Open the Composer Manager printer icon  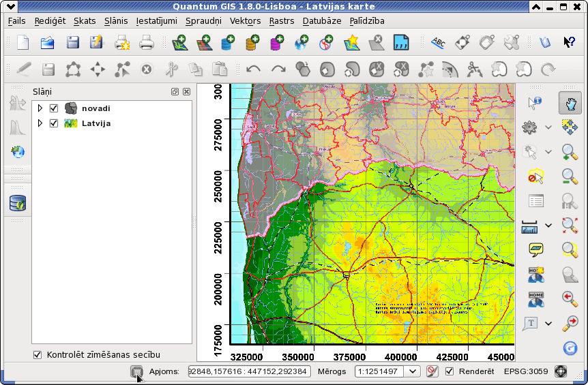(146, 43)
